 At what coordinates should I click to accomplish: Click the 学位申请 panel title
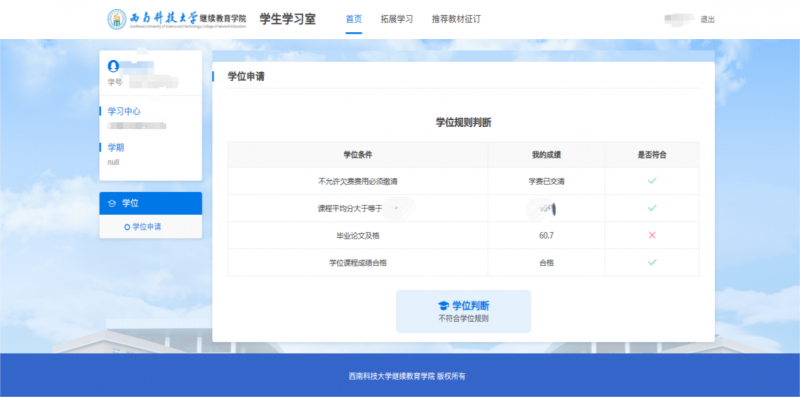click(x=246, y=77)
